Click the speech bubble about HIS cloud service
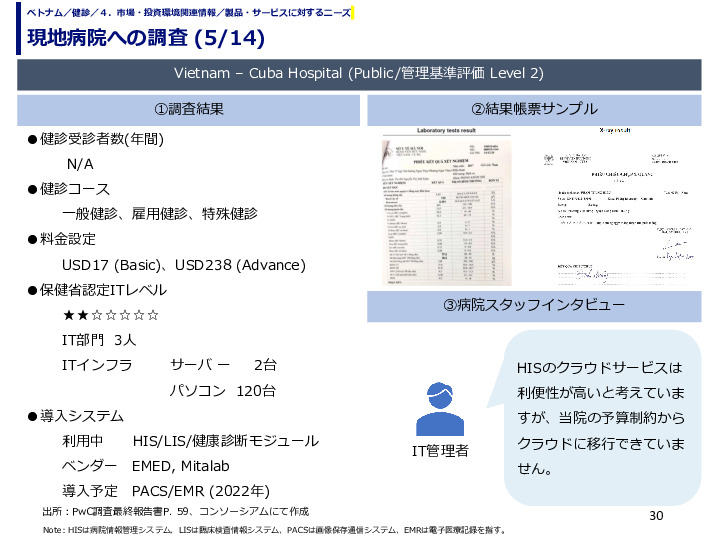The image size is (720, 540). tap(602, 418)
